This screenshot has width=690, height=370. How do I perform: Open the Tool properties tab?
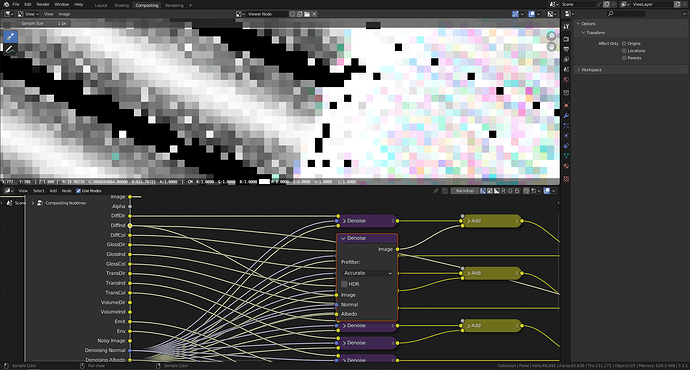[566, 27]
